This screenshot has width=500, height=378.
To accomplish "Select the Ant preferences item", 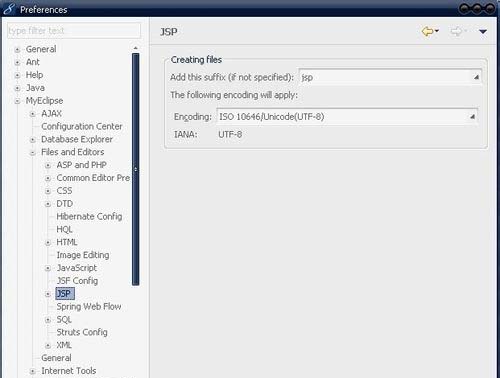I will [33, 62].
